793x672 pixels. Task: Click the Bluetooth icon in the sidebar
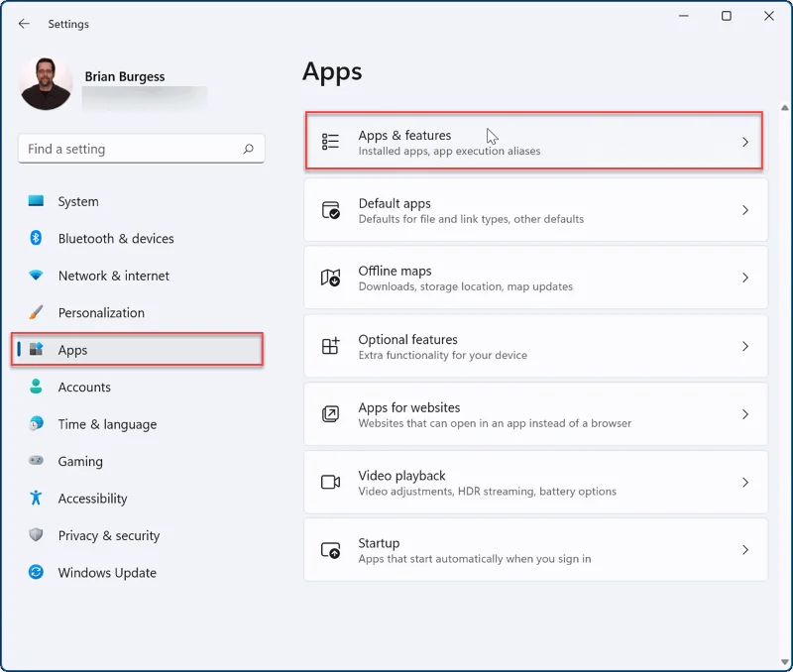point(36,238)
